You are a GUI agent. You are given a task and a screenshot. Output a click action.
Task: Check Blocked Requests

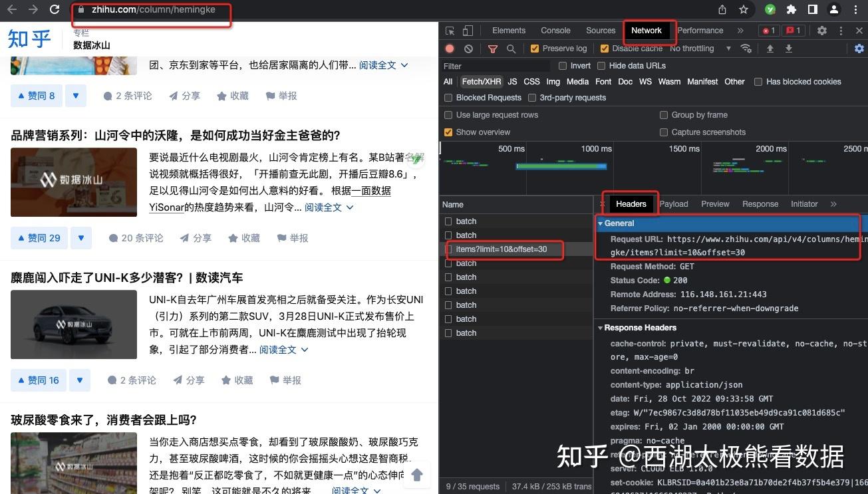click(x=448, y=98)
